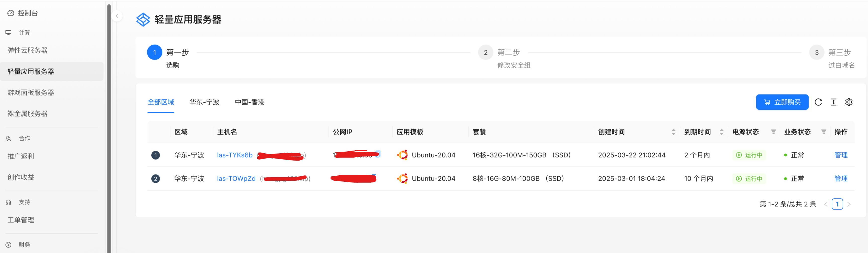This screenshot has width=868, height=253.
Task: Sort the table by 创建时间
Action: tap(673, 132)
